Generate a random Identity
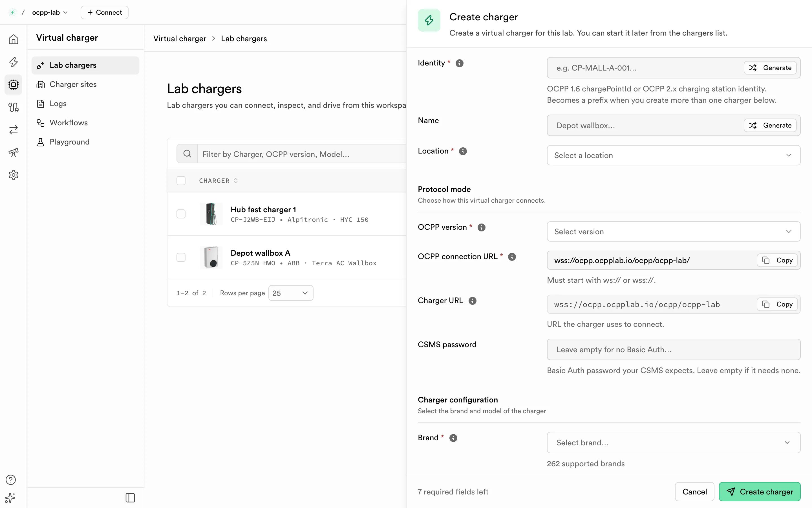The image size is (812, 508). (x=770, y=68)
